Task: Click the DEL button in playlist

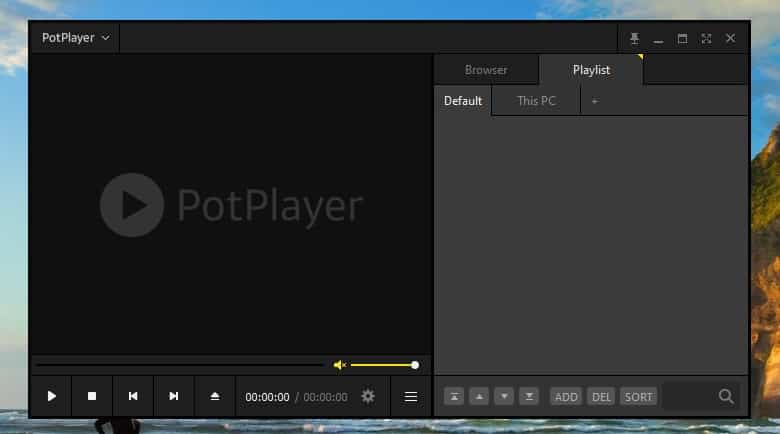Action: click(x=601, y=396)
